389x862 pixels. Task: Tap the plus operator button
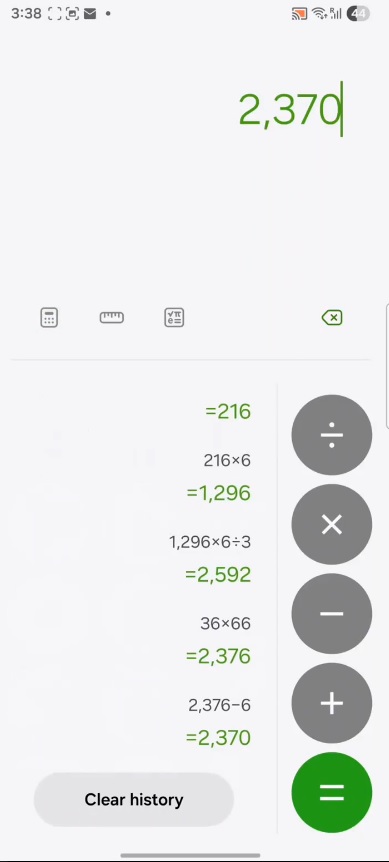[331, 703]
